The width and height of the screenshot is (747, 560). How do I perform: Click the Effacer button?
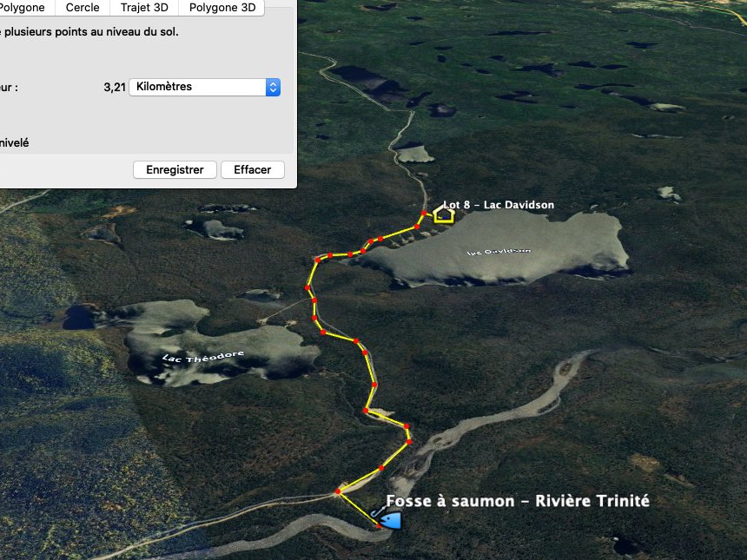click(x=253, y=169)
